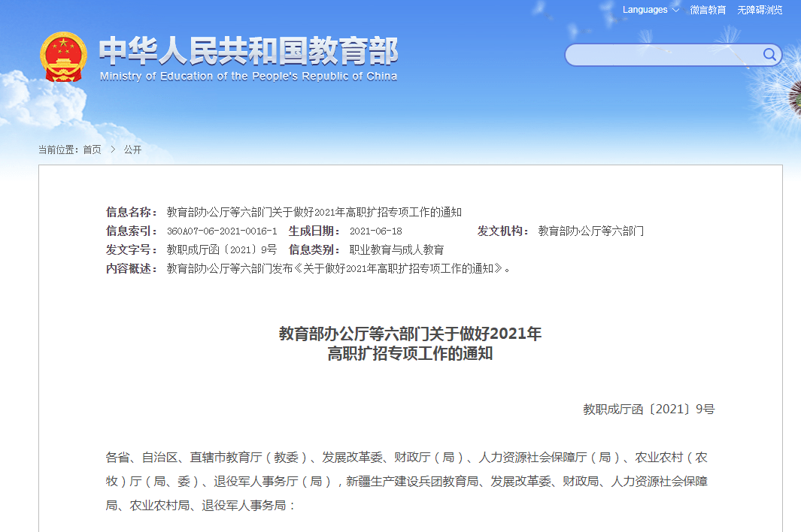
Task: Click the right-aligned 教职成厅函〔2021〕9号 line
Action: pos(648,410)
